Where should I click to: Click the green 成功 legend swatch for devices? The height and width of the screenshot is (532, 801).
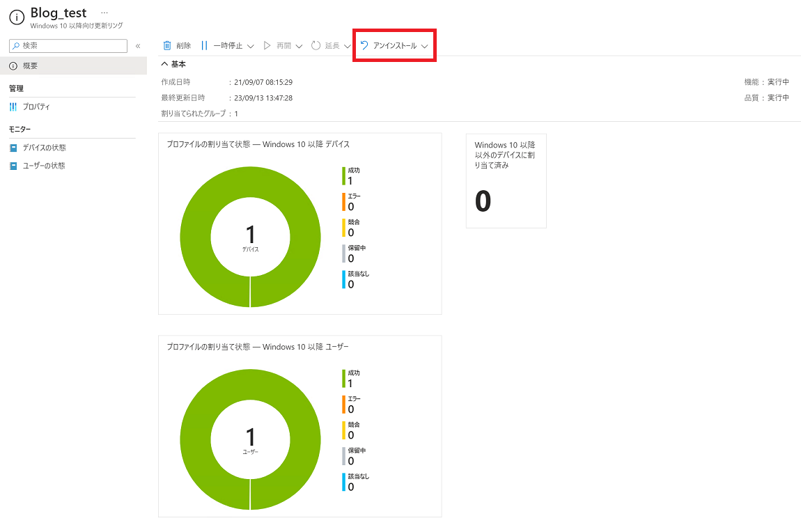point(343,176)
